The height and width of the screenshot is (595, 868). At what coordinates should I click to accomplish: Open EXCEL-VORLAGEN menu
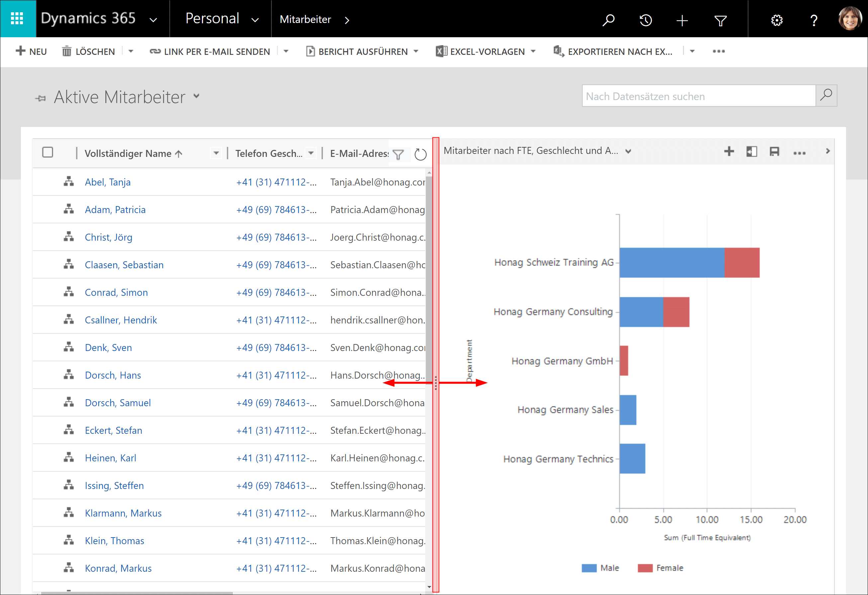pyautogui.click(x=486, y=51)
